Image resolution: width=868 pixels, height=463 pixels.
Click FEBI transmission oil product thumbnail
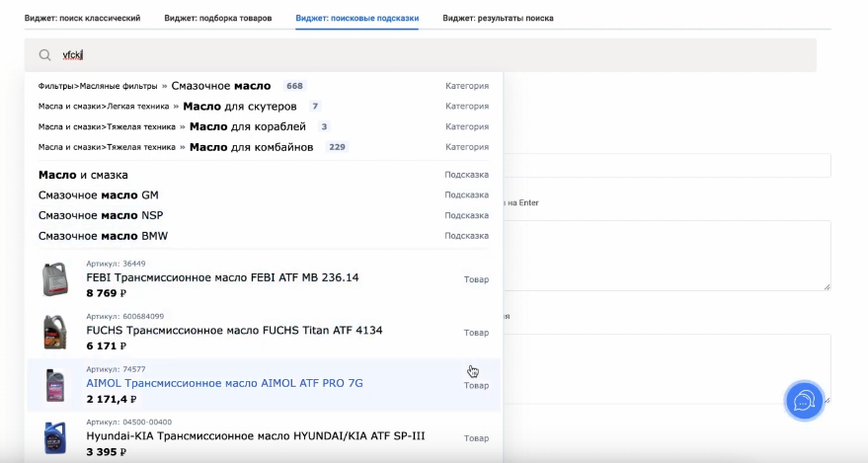coord(54,279)
